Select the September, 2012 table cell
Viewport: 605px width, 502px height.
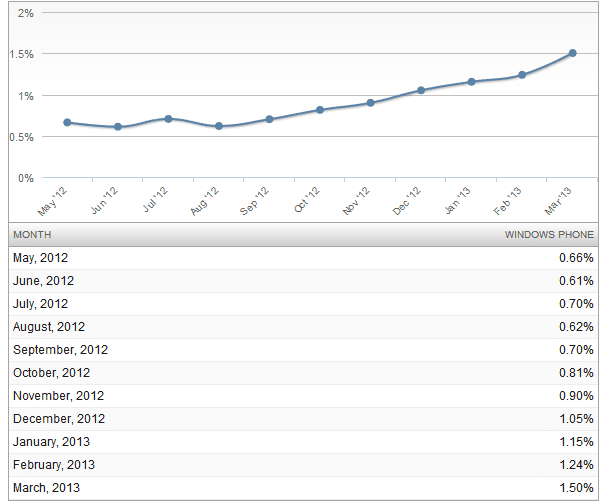[x=60, y=350]
